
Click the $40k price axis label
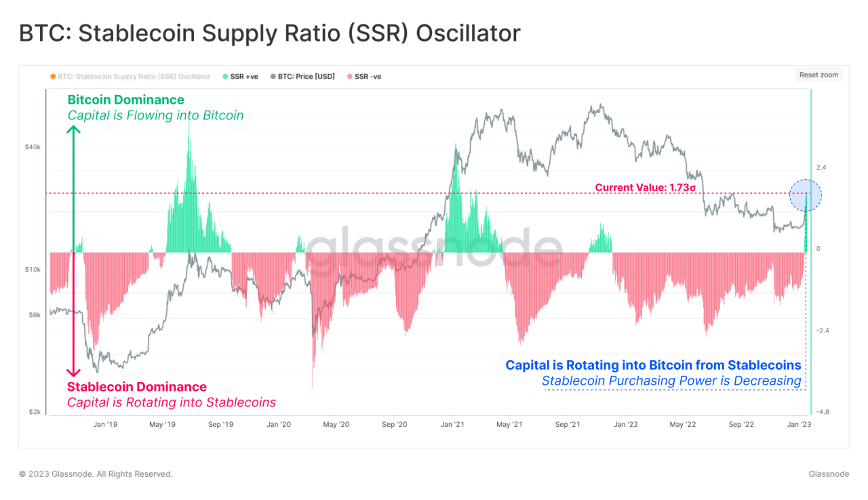coord(33,147)
